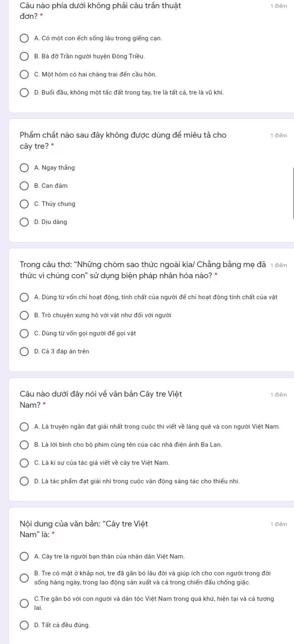
Task: Choose answer B. Bà đỡ Trần người huyện Đông Triều
Action: [x=24, y=56]
